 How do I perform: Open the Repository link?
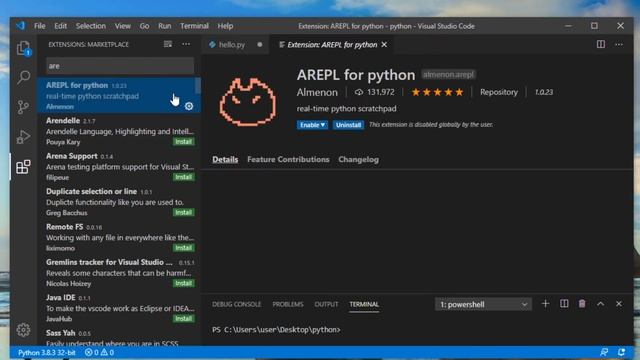(499, 92)
